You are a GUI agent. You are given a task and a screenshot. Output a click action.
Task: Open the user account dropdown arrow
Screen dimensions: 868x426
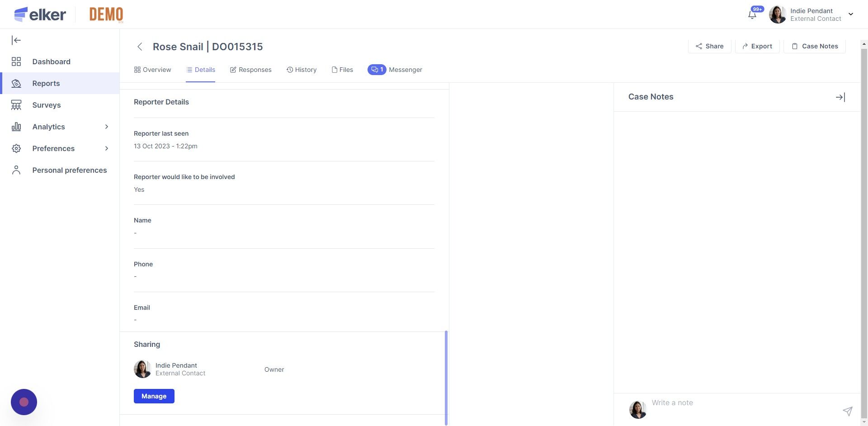tap(851, 14)
